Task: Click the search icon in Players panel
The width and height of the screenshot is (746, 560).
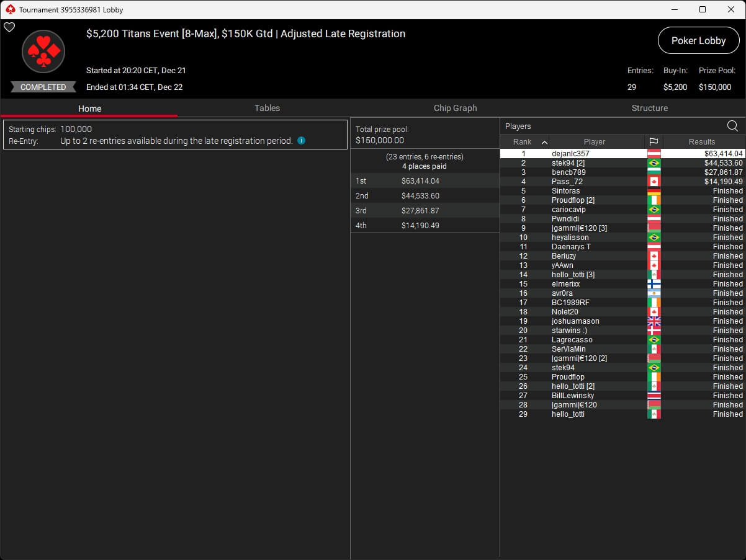Action: click(732, 127)
